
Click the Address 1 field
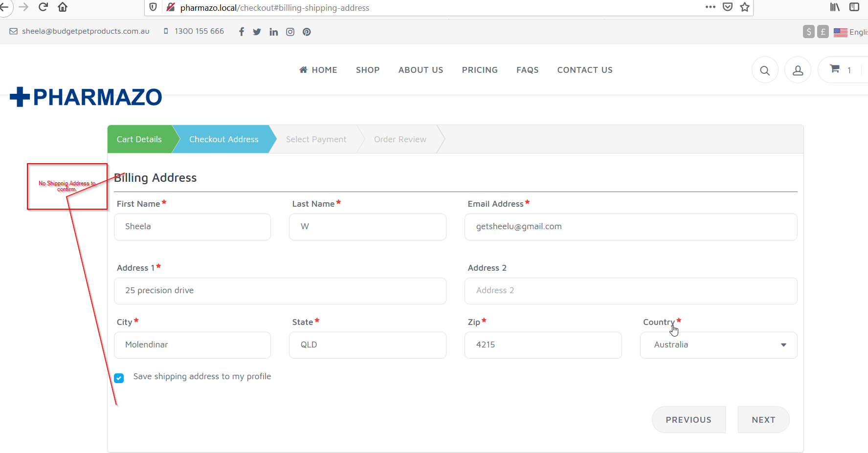280,291
